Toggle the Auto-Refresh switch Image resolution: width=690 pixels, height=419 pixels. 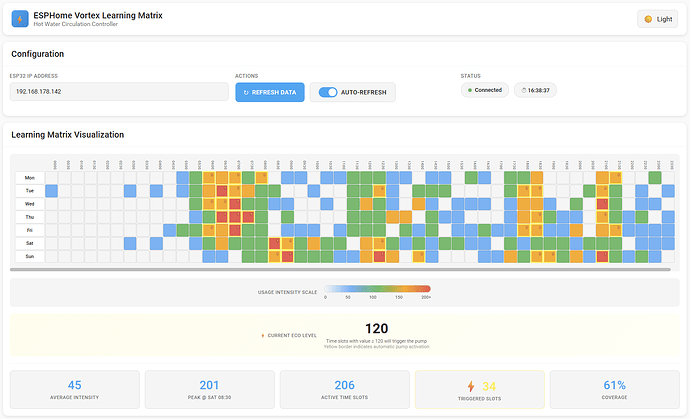[x=327, y=92]
